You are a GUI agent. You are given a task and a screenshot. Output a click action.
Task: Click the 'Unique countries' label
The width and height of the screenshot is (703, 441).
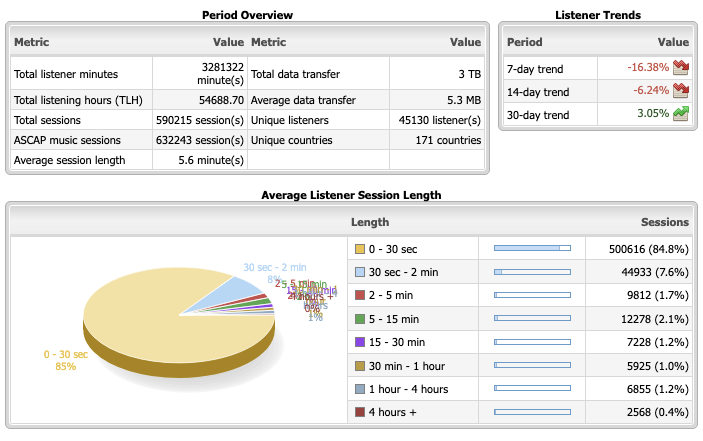click(291, 140)
